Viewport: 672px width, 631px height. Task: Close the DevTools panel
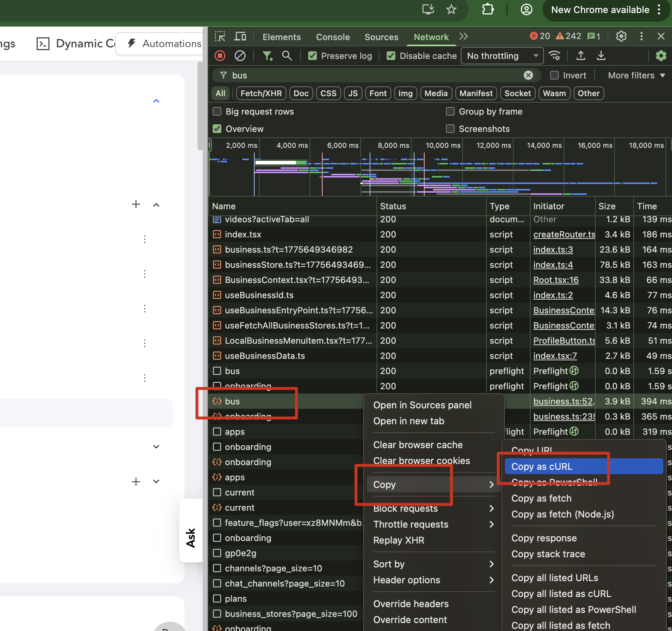pyautogui.click(x=661, y=36)
